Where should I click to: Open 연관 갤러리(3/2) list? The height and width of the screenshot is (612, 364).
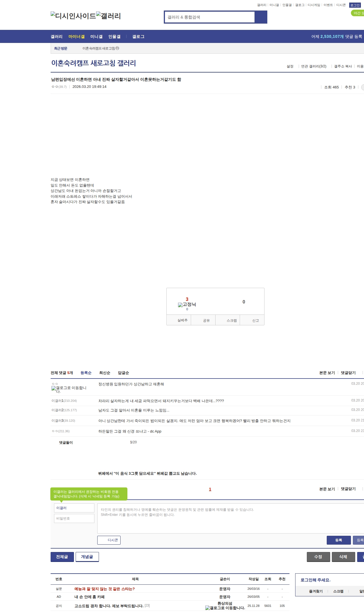point(314,66)
